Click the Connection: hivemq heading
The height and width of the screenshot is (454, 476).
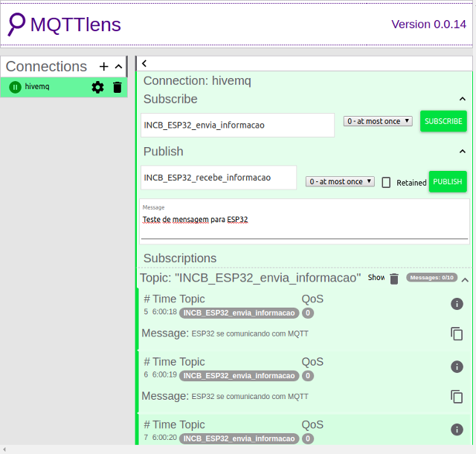click(197, 81)
